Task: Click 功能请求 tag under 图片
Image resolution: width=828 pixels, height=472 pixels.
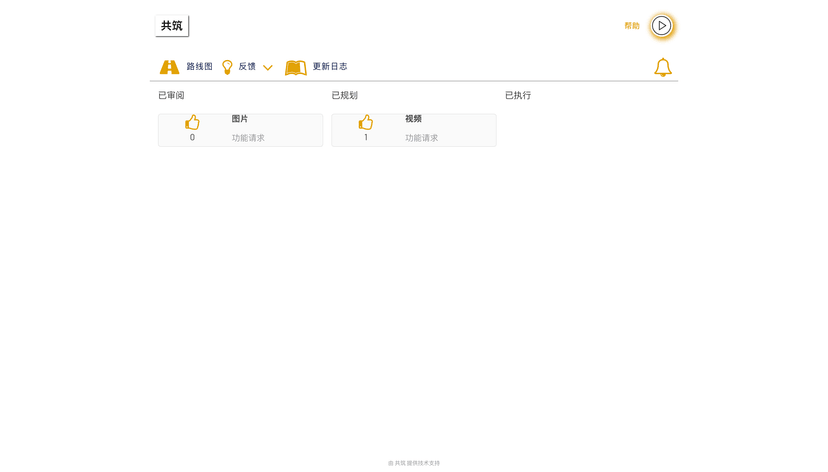Action: 248,138
